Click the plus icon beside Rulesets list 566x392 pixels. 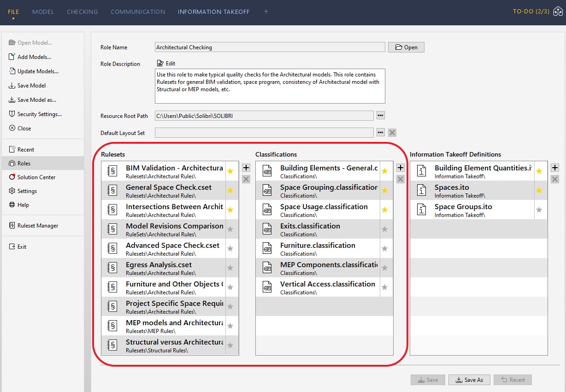[246, 168]
